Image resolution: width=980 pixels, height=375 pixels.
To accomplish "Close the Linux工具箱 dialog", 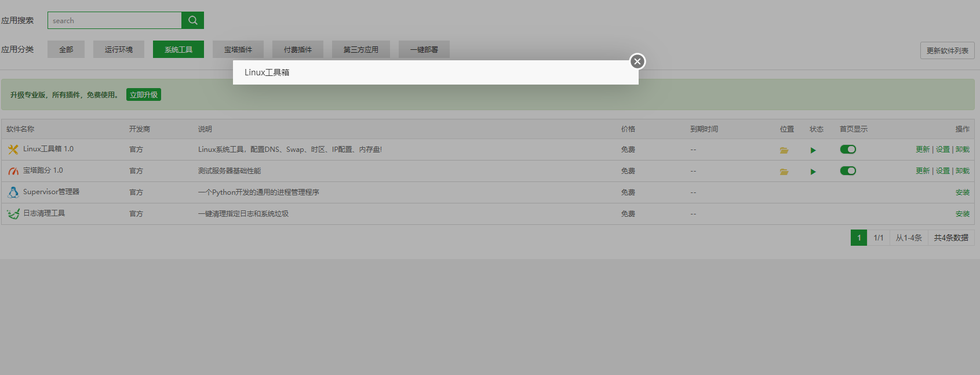I will point(637,61).
